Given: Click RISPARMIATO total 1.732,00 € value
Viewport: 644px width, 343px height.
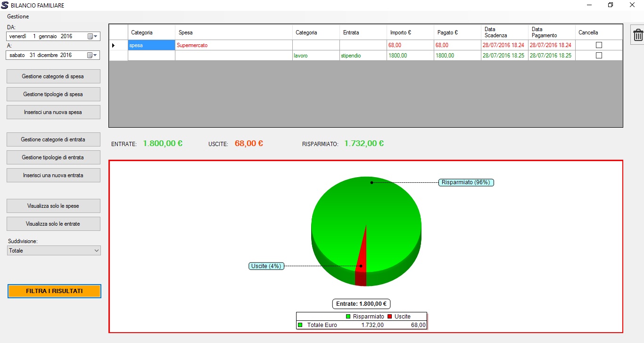Looking at the screenshot, I should [x=364, y=143].
